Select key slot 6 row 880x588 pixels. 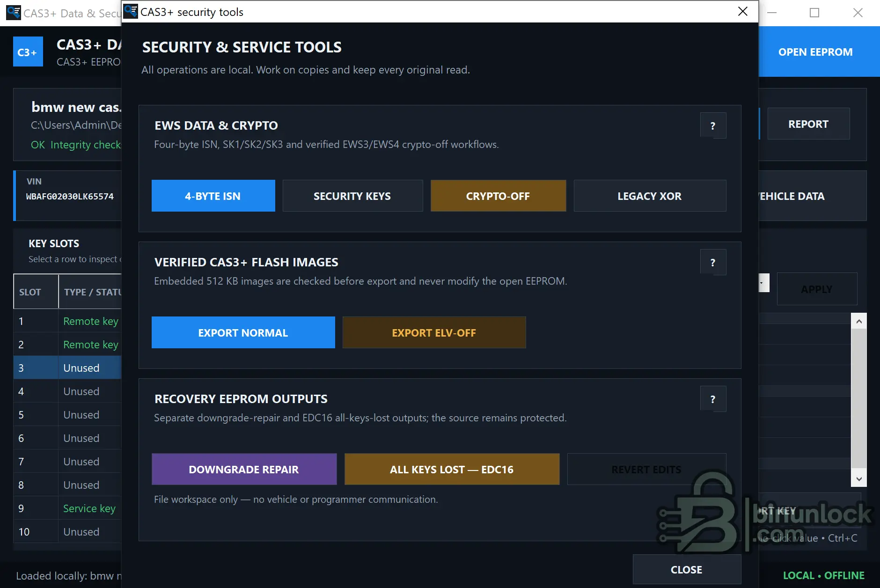point(67,438)
